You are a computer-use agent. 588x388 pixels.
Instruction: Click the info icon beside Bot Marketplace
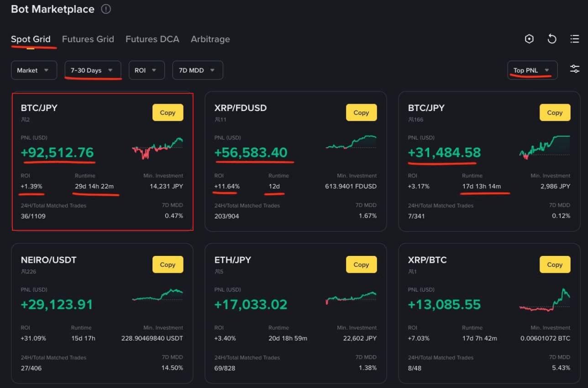point(106,9)
